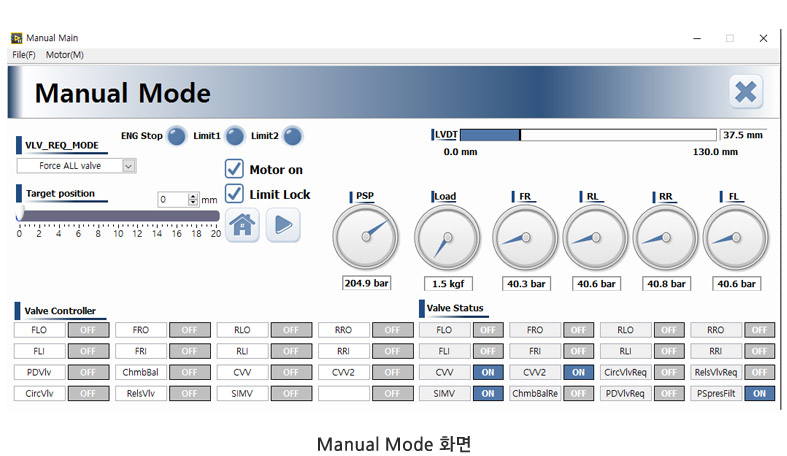Image resolution: width=787 pixels, height=456 pixels.
Task: Click the Load gauge dial
Action: pyautogui.click(x=447, y=237)
